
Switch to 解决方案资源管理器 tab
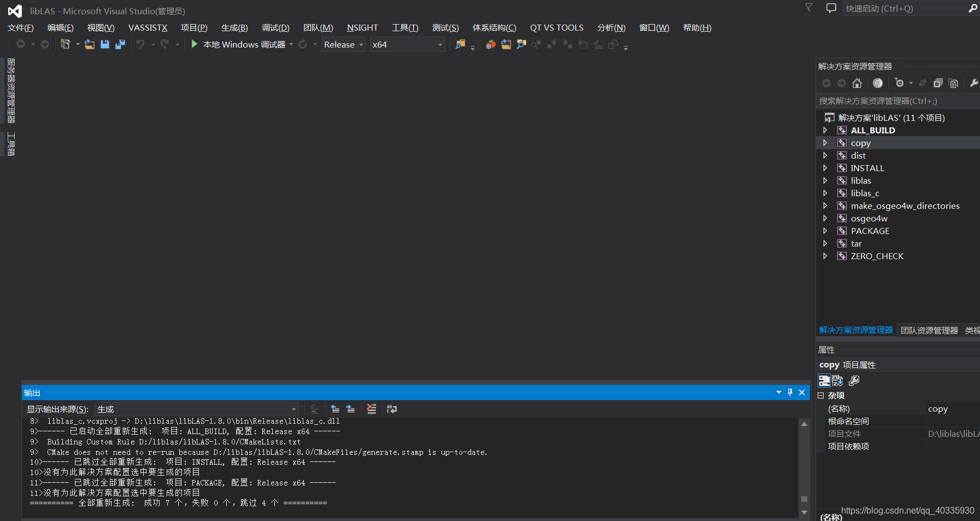(856, 330)
